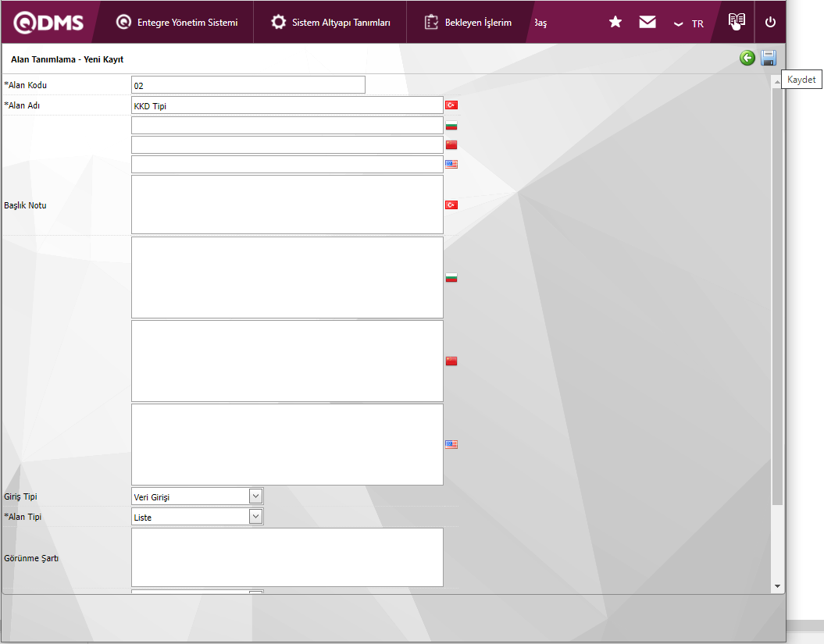This screenshot has width=824, height=644.
Task: Click the QDMS logo
Action: tap(48, 23)
